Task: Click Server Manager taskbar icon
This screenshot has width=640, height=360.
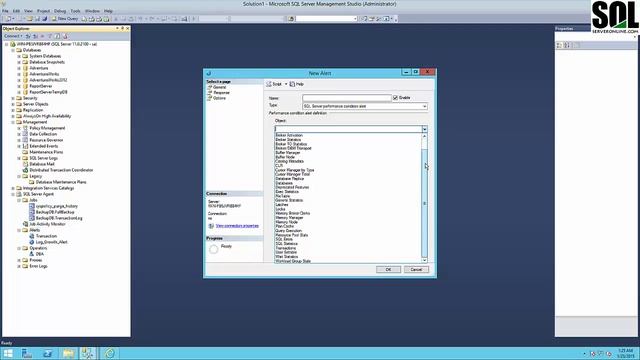Action: 27,353
